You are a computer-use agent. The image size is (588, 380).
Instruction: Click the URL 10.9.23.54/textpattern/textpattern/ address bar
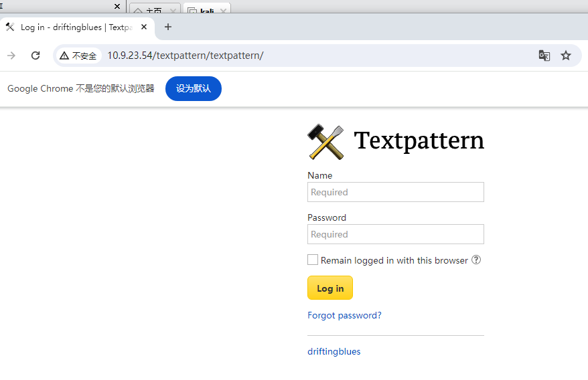coord(186,56)
